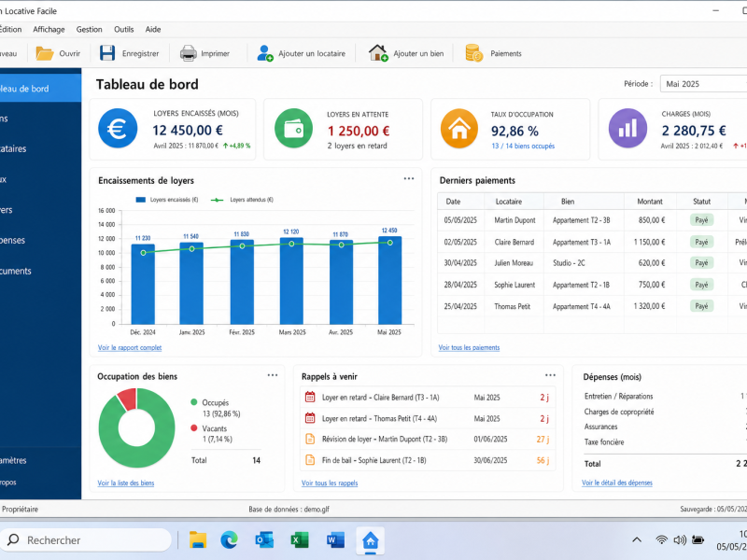Screen dimensions: 747x560
Task: Open Microsoft Edge from the taskbar
Action: click(x=229, y=540)
